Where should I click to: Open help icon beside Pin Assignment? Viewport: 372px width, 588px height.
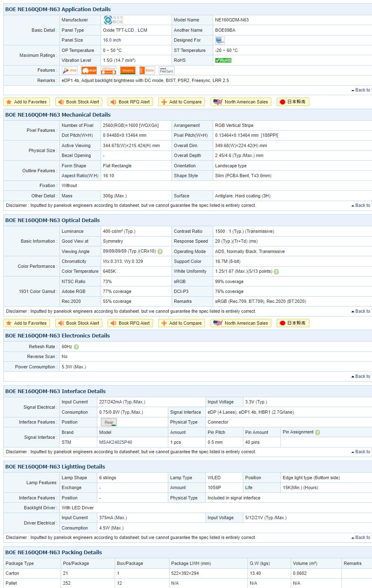[318, 432]
